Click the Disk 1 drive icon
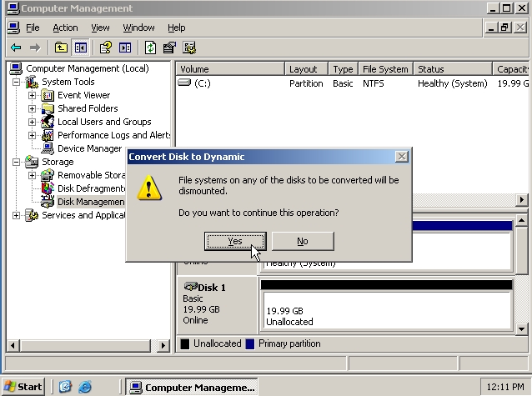The image size is (532, 396). point(190,287)
